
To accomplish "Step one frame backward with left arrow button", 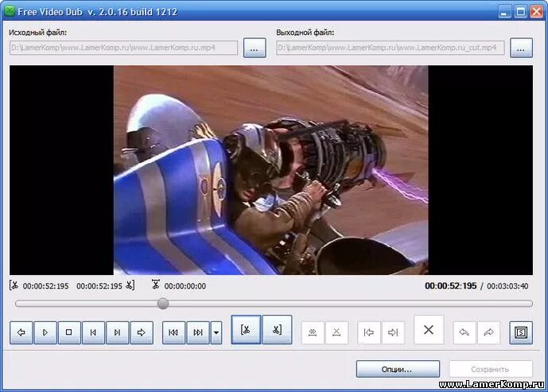I will coord(21,332).
